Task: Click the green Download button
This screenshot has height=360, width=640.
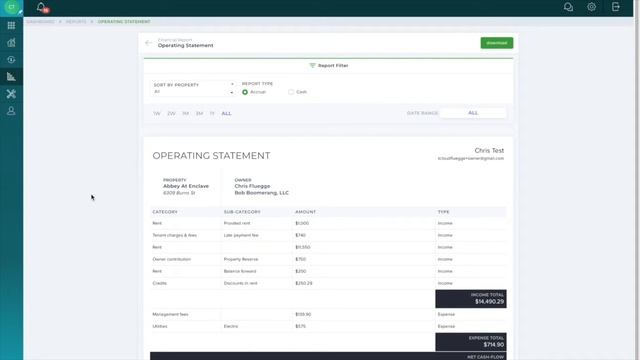Action: (x=497, y=43)
